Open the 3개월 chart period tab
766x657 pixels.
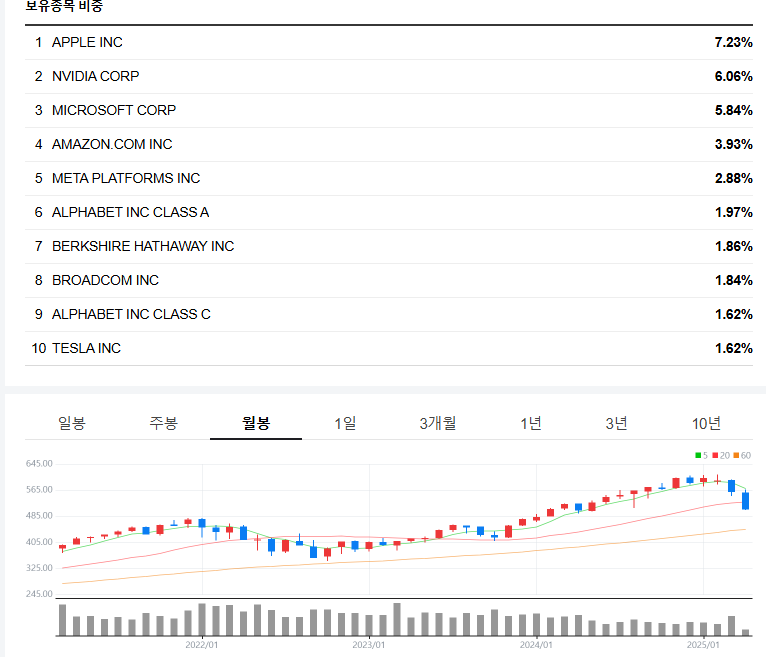(438, 423)
